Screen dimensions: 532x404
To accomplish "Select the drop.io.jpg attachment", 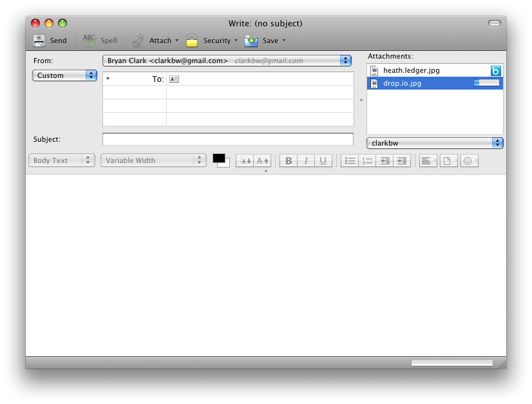I will point(435,83).
